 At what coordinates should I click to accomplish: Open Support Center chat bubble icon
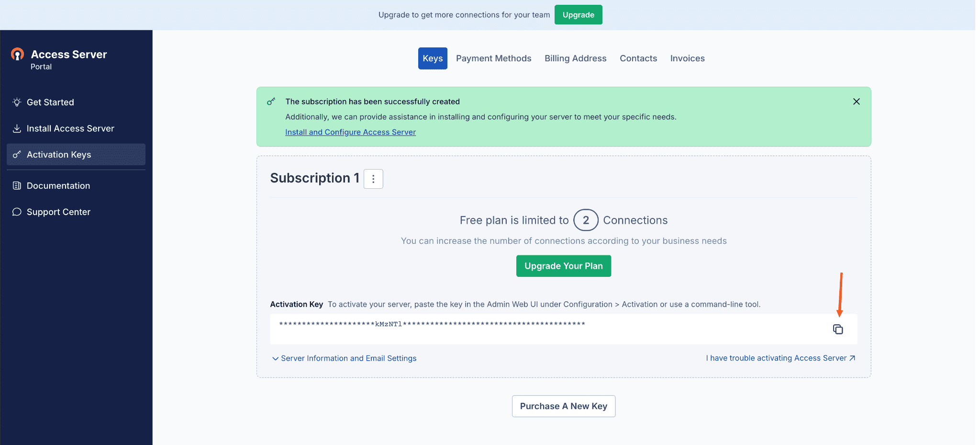point(17,212)
